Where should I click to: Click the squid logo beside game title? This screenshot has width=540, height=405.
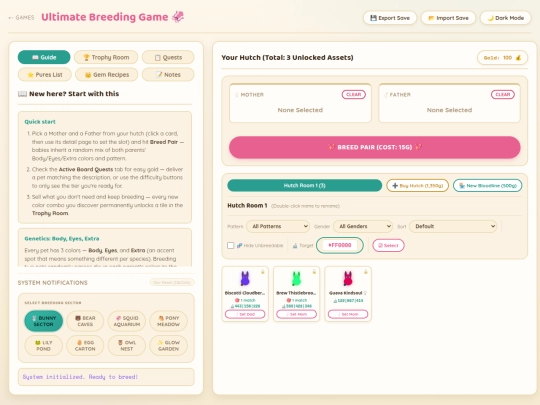point(178,17)
